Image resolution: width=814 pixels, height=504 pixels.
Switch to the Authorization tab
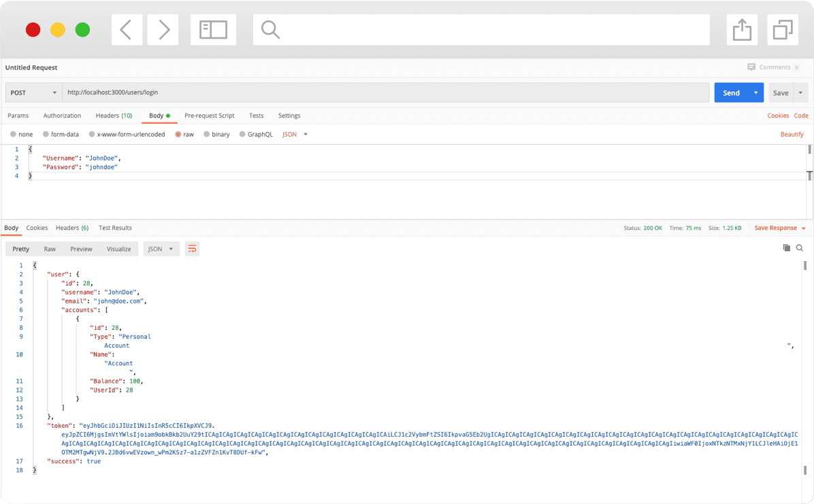[x=62, y=116]
